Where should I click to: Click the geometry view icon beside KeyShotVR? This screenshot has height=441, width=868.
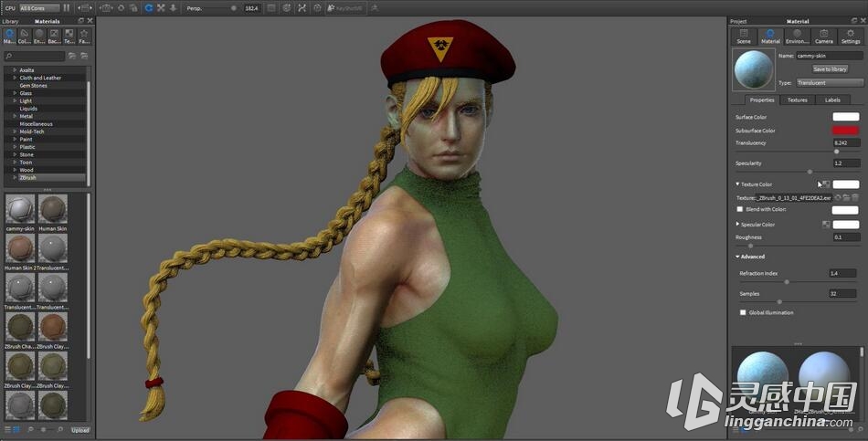tap(375, 8)
